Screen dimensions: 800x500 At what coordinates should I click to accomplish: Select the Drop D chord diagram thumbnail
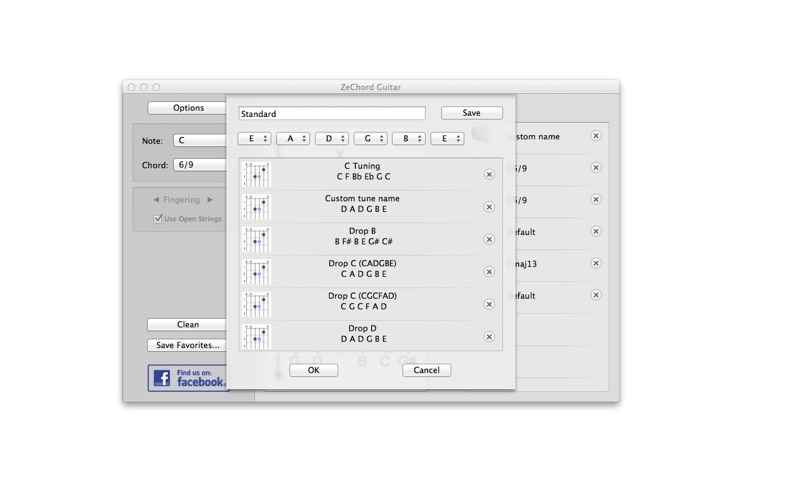pos(256,337)
